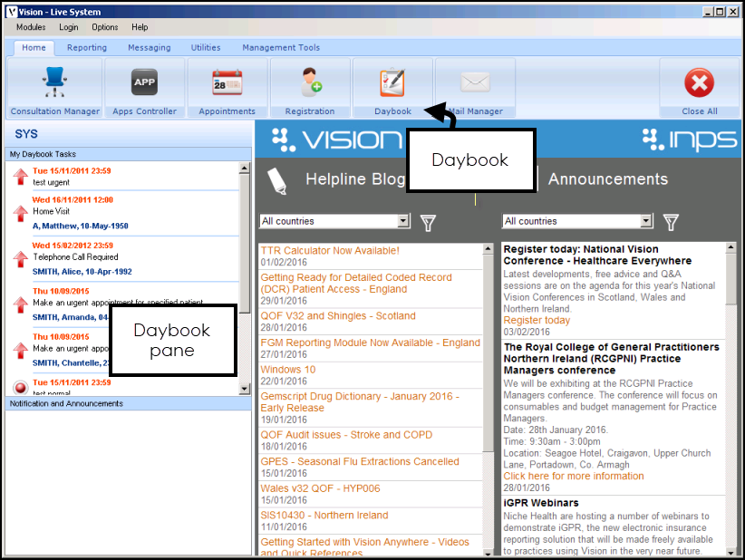Viewport: 745px width, 560px height.
Task: Open the Modules menu
Action: pos(31,27)
